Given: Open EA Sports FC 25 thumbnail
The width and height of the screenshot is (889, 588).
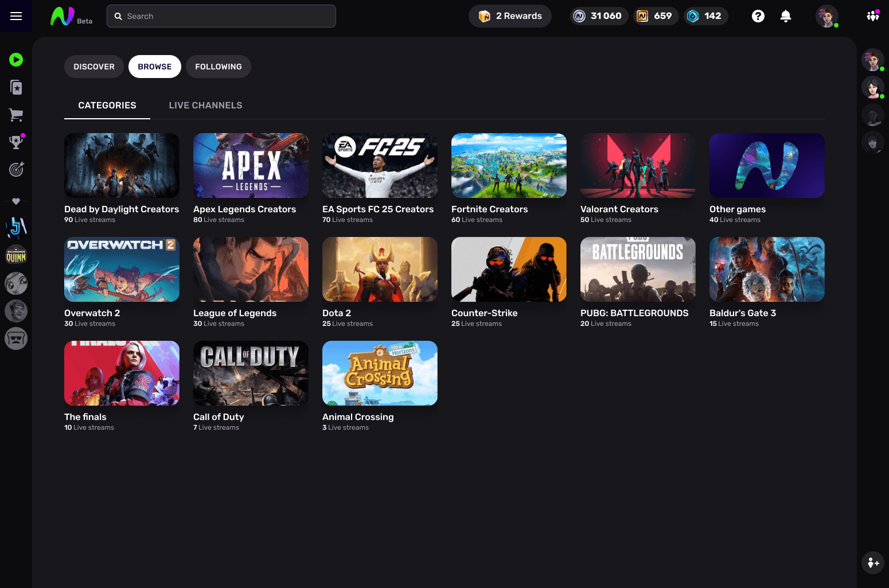Looking at the screenshot, I should click(380, 166).
